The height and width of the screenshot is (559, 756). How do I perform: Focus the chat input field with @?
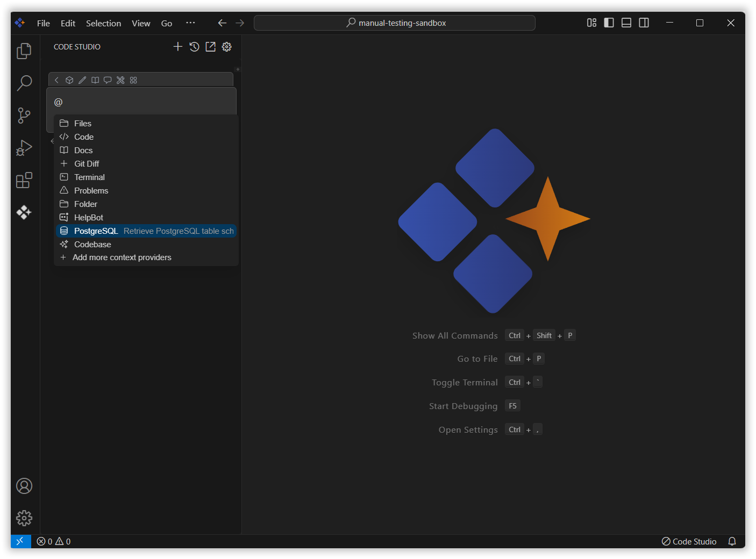tap(142, 102)
